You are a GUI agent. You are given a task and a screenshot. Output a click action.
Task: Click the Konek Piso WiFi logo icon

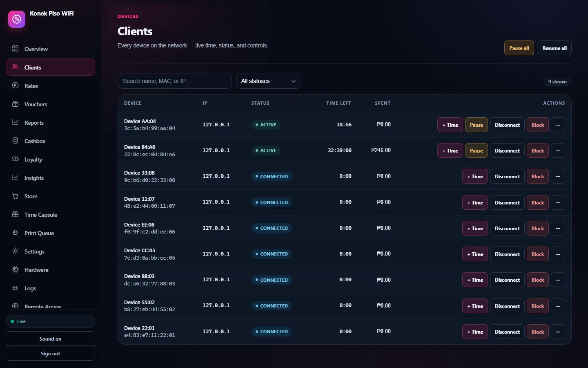pyautogui.click(x=17, y=19)
